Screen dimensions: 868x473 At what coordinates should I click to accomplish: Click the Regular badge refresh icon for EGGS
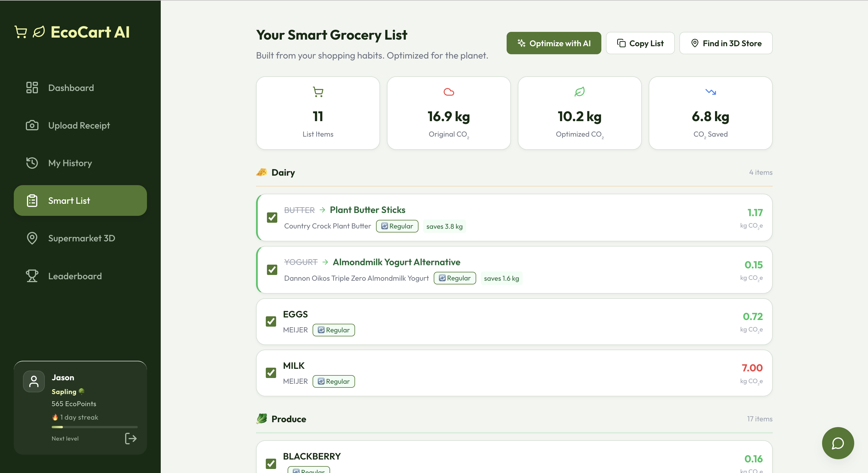(321, 330)
